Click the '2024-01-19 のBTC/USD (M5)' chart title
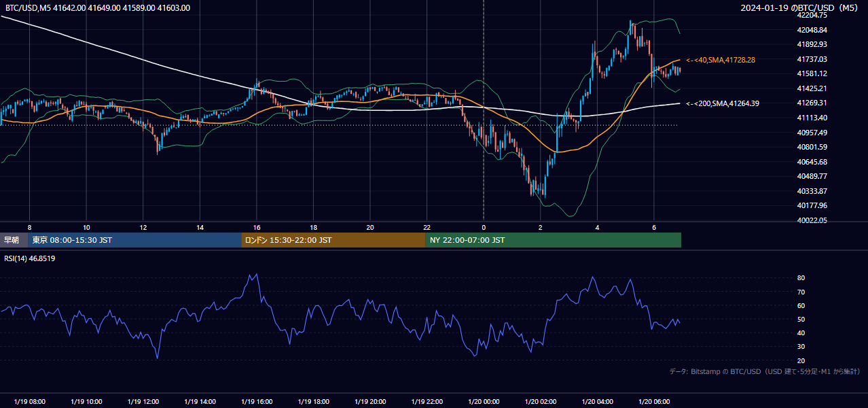The width and height of the screenshot is (868, 408). [801, 8]
